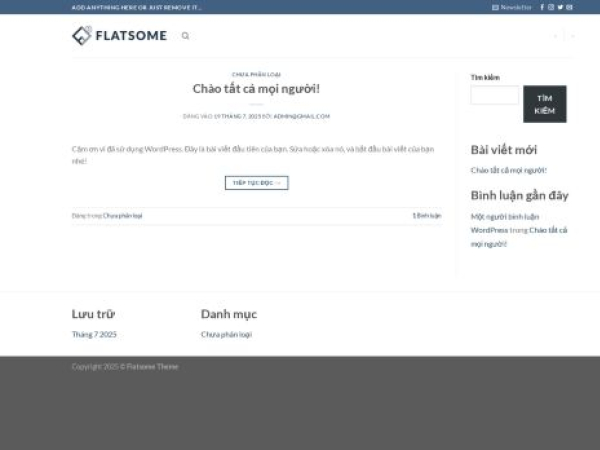The image size is (600, 450).
Task: Open the Instagram social icon
Action: click(x=551, y=7)
